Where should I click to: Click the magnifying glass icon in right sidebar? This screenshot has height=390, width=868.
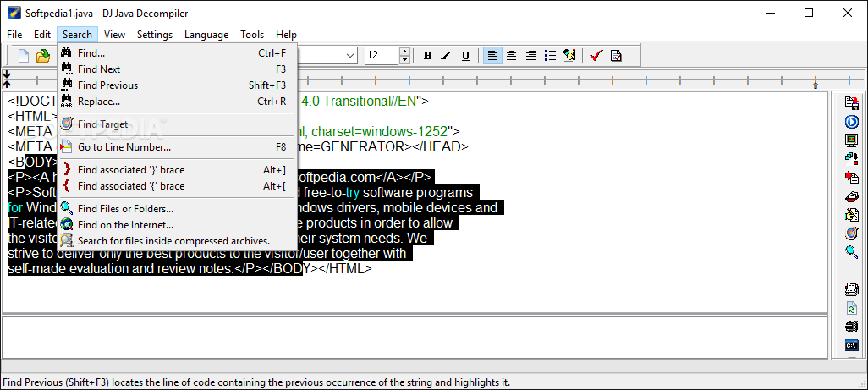tap(851, 252)
